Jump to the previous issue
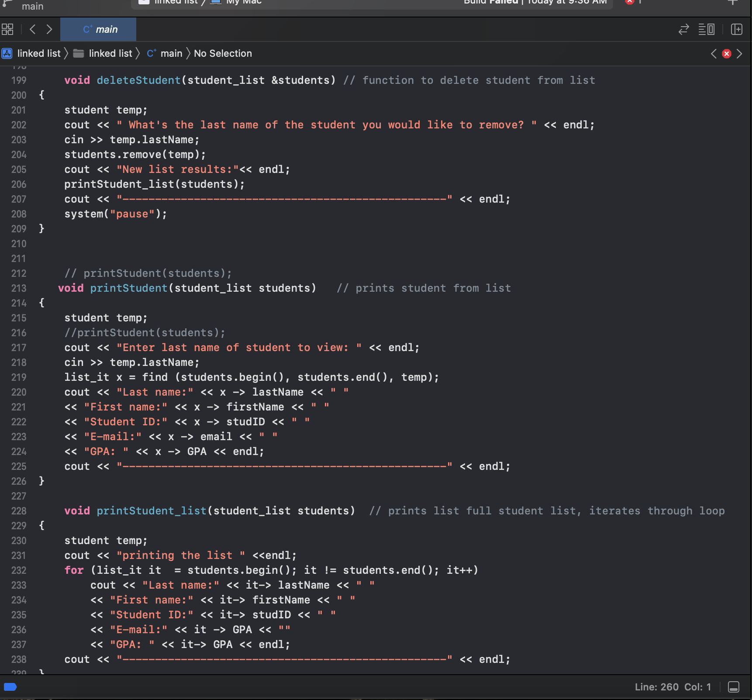752x700 pixels. [714, 54]
